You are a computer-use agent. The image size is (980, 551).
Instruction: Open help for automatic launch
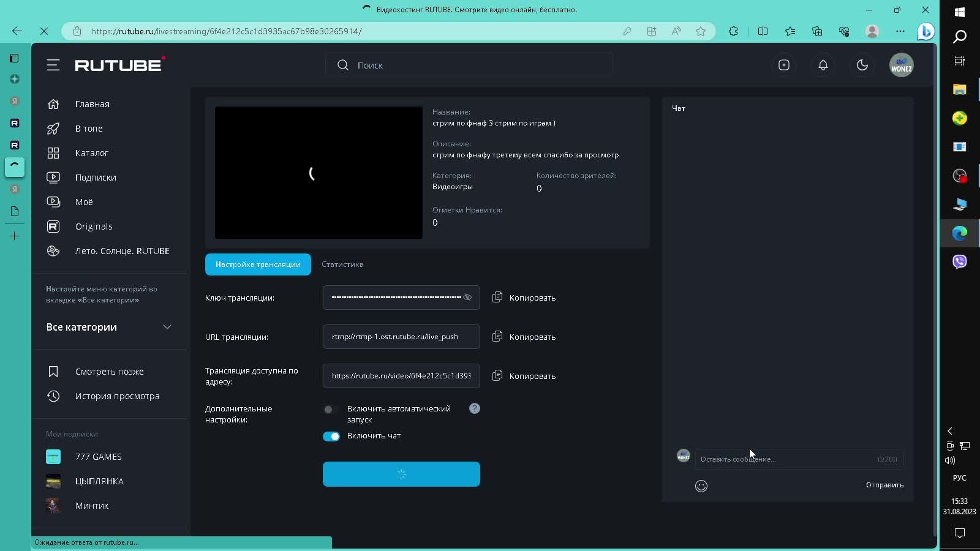coord(475,408)
